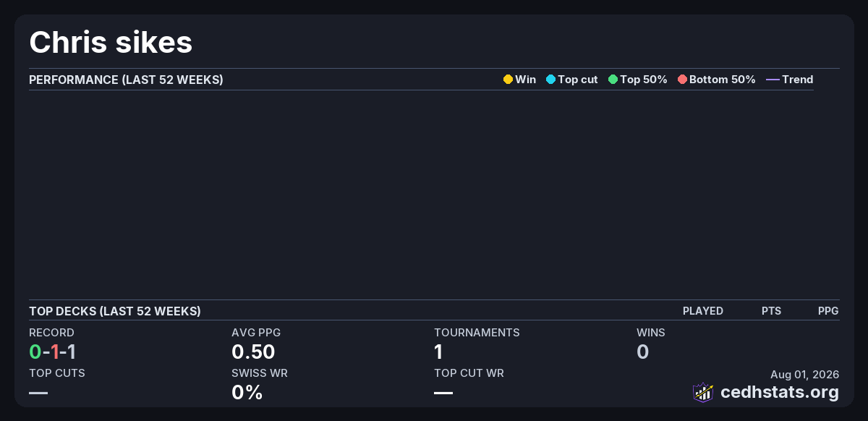868x421 pixels.
Task: Toggle the Top cut legend label
Action: (x=578, y=80)
